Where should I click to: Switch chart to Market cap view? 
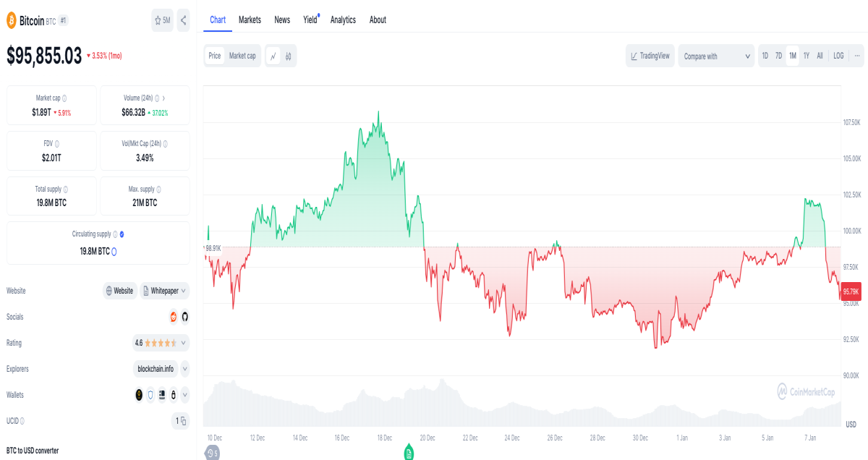point(242,56)
